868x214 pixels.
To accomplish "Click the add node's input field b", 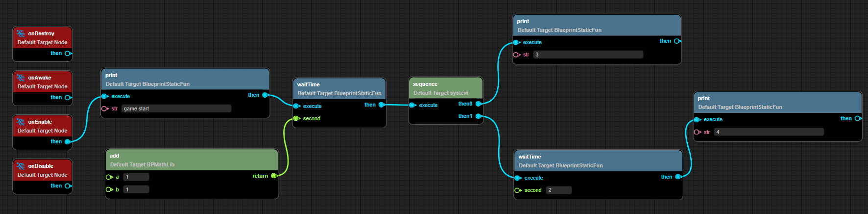I will pyautogui.click(x=136, y=189).
